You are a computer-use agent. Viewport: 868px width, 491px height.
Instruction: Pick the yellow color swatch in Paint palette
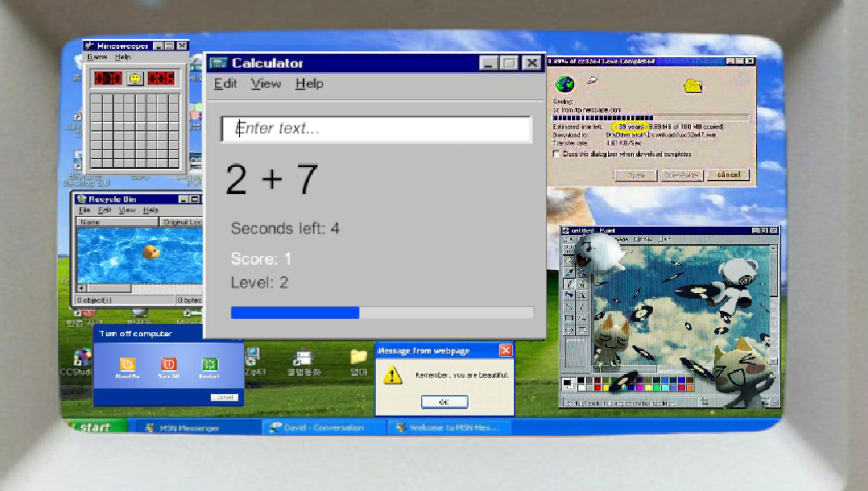pos(606,388)
